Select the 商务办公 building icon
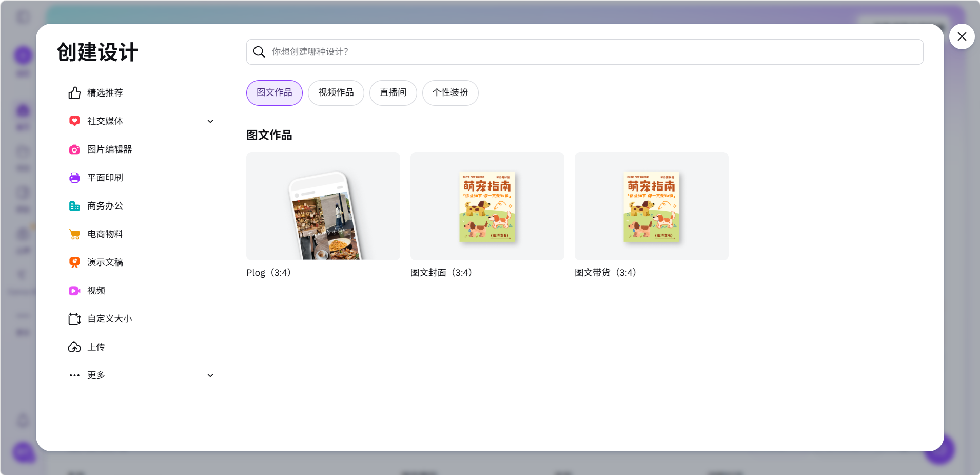The width and height of the screenshot is (980, 475). (74, 206)
